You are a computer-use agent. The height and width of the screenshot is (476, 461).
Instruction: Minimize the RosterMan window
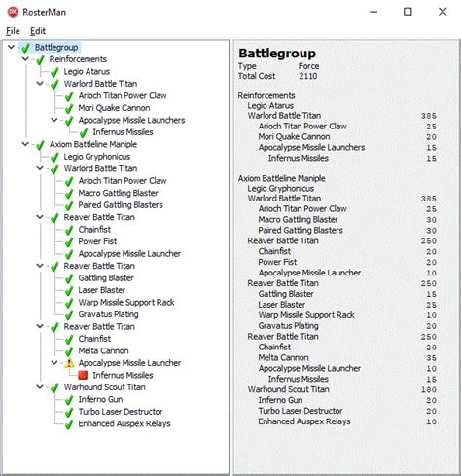[x=373, y=12]
